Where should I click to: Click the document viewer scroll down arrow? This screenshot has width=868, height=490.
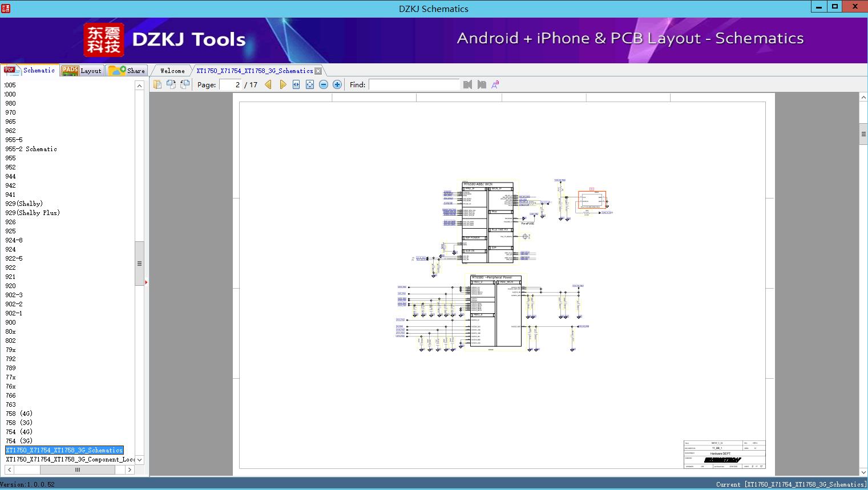[863, 472]
